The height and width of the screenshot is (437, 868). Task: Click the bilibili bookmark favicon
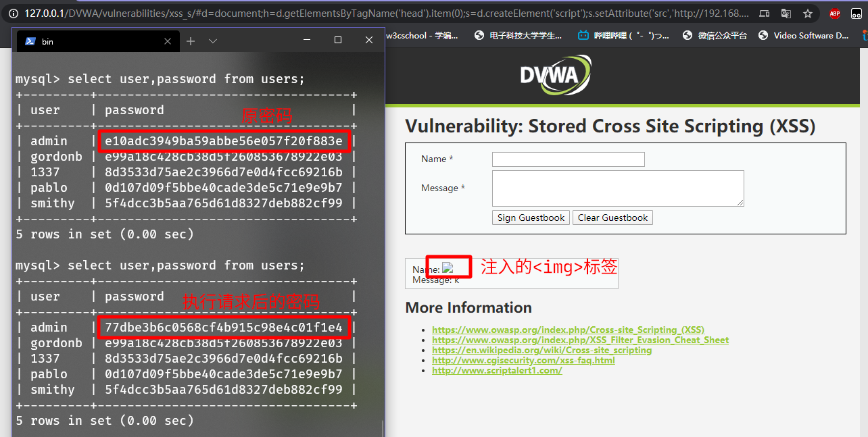pyautogui.click(x=583, y=36)
